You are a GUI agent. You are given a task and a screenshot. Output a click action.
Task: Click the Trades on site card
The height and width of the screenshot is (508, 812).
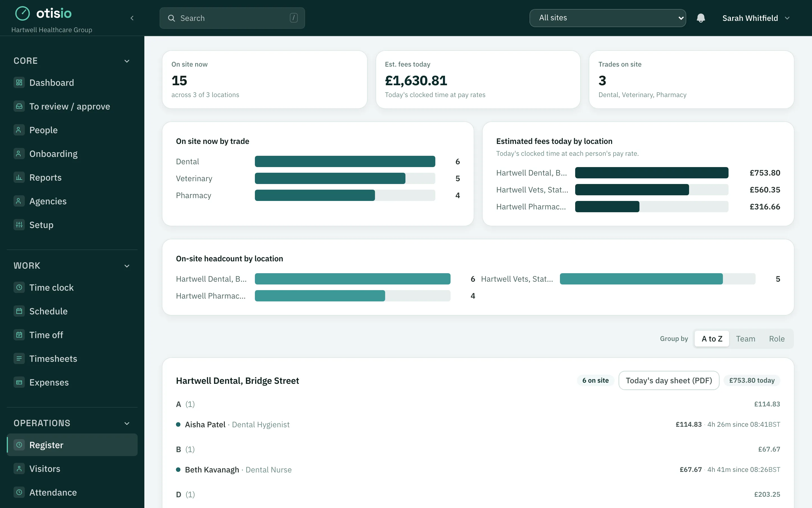(691, 80)
